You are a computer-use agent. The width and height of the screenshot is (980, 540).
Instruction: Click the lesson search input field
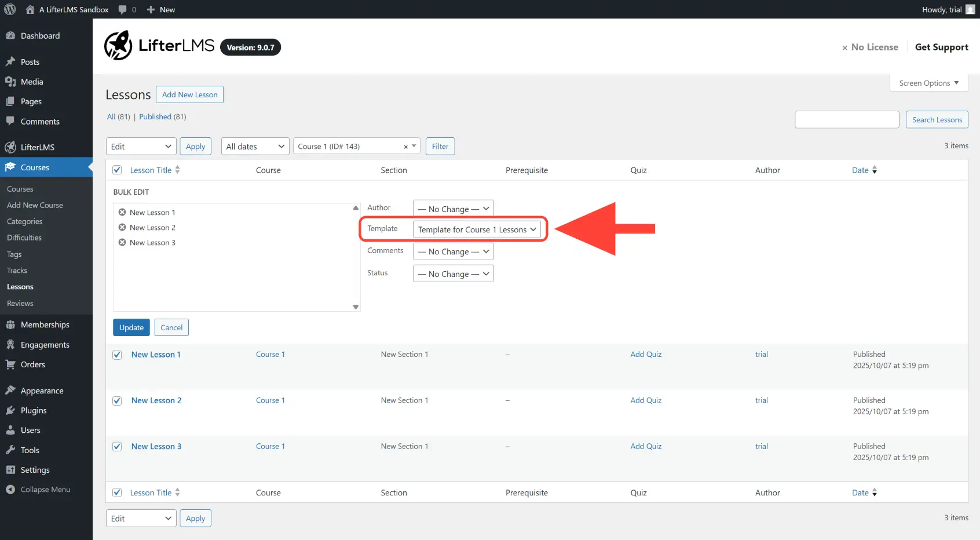tap(847, 119)
